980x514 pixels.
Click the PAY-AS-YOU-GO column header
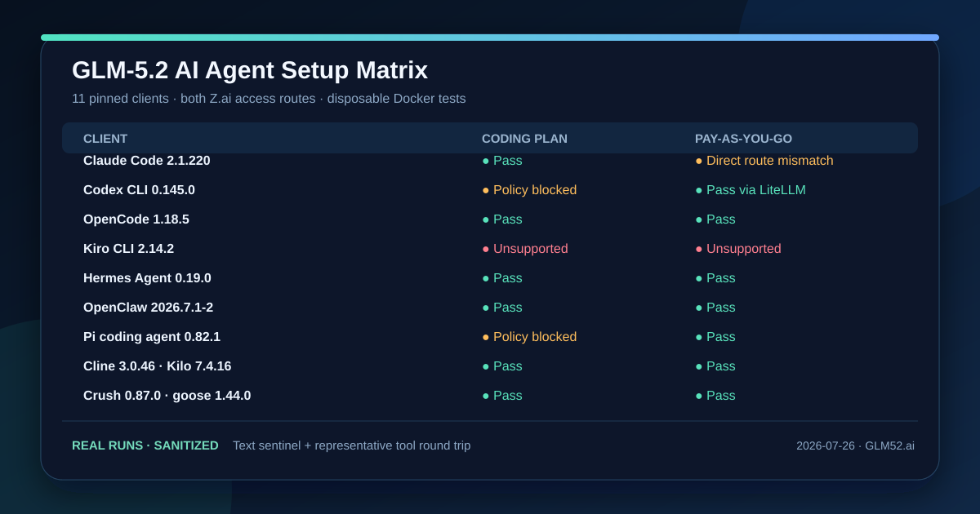[x=743, y=139]
